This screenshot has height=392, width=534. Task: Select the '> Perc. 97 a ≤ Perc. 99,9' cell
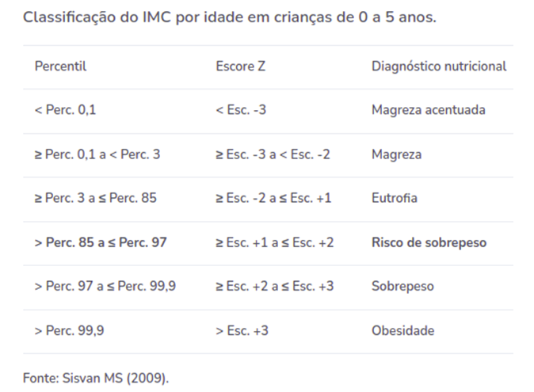click(x=105, y=286)
